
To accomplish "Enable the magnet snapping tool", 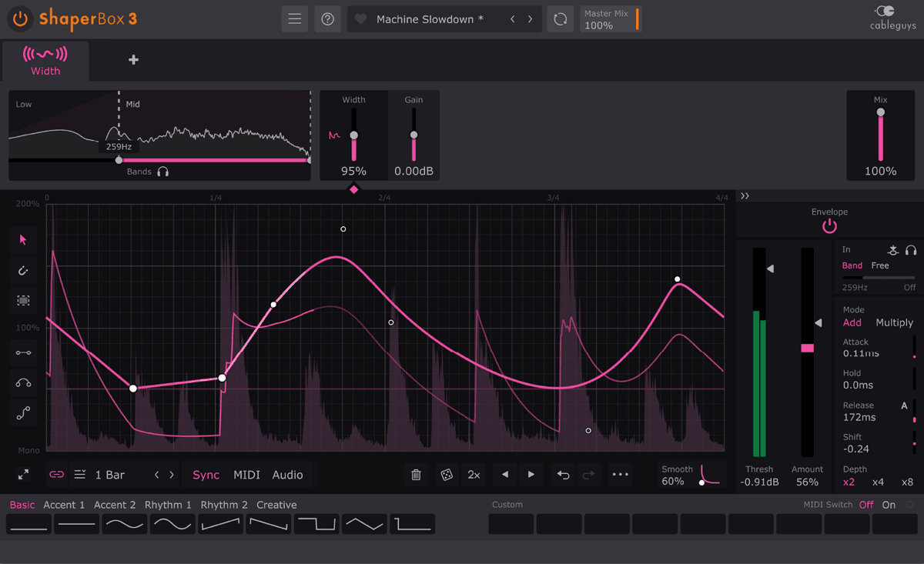I will 23,270.
